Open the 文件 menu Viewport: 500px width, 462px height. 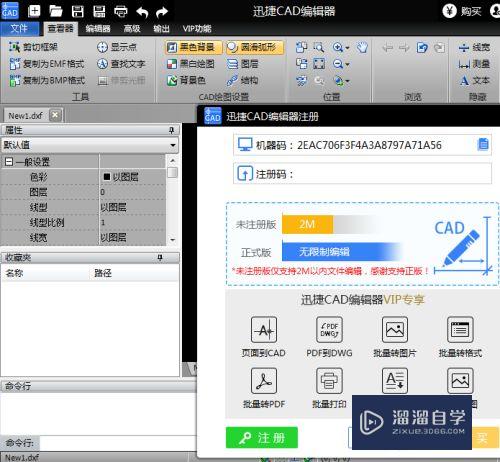(x=19, y=29)
